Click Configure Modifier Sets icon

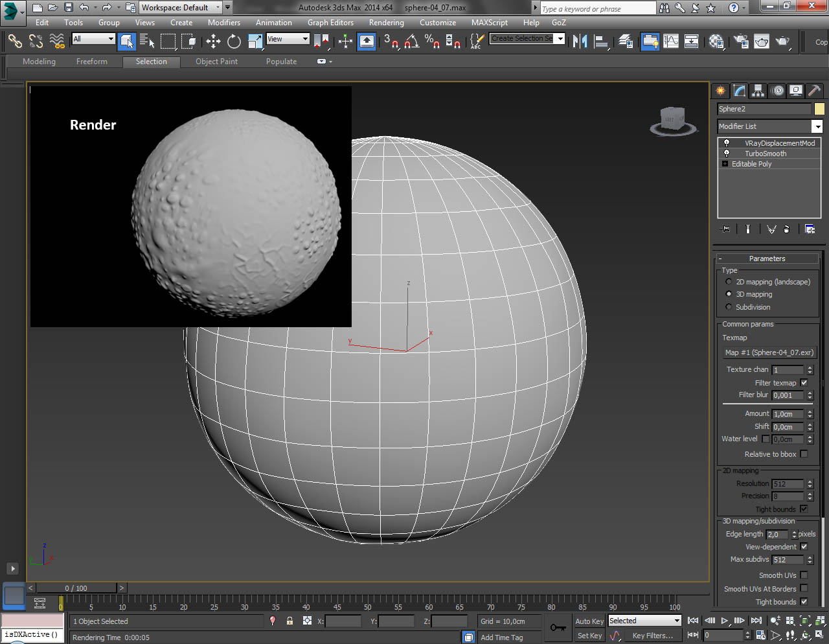tap(810, 229)
